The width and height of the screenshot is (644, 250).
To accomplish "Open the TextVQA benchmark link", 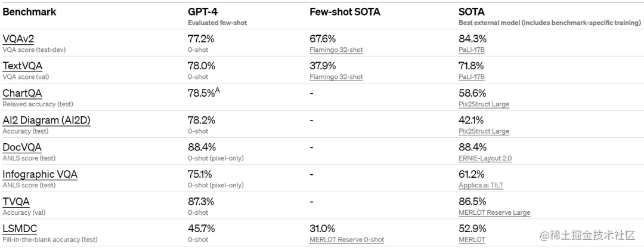I will coord(23,66).
